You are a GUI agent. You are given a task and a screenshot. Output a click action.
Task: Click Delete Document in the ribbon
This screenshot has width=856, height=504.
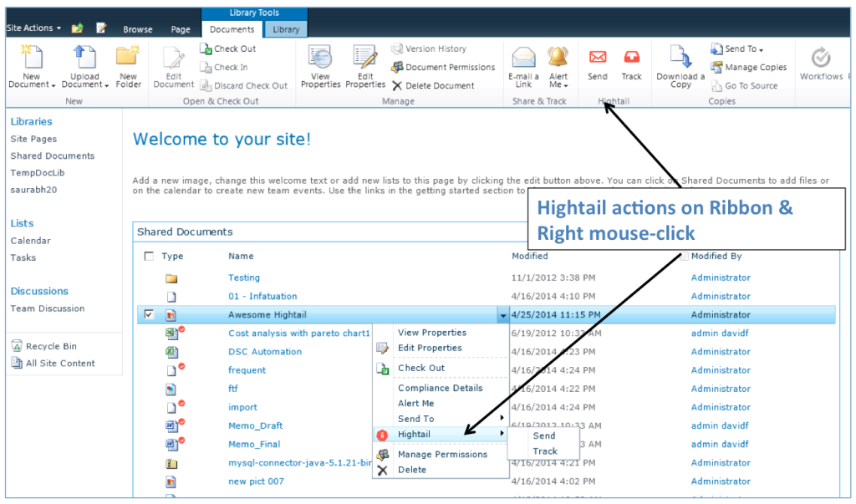click(434, 86)
